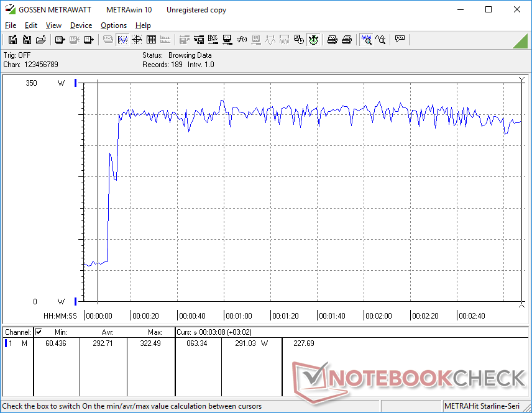Viewport: 532px width, 413px height.
Task: Toggle the min/avr/max calculation checkbox
Action: point(39,332)
